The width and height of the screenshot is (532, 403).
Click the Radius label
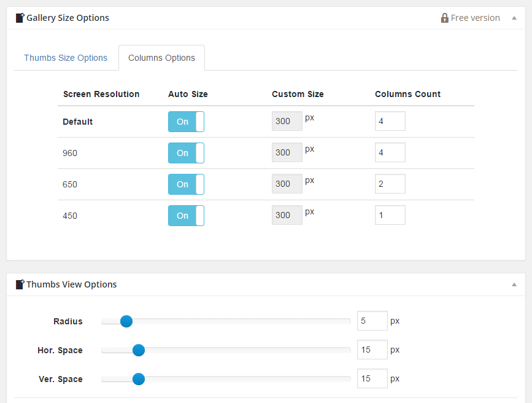point(68,321)
